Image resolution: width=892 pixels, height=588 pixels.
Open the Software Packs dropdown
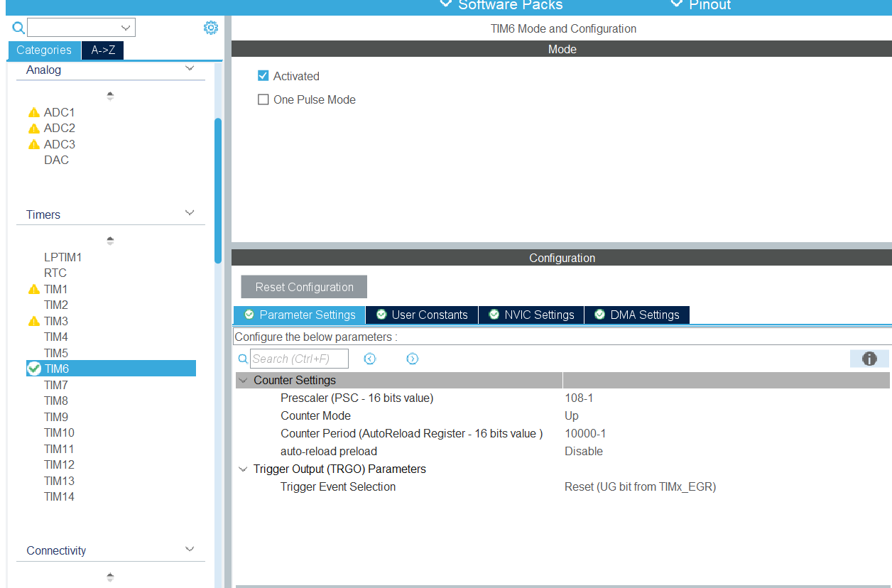(x=501, y=6)
